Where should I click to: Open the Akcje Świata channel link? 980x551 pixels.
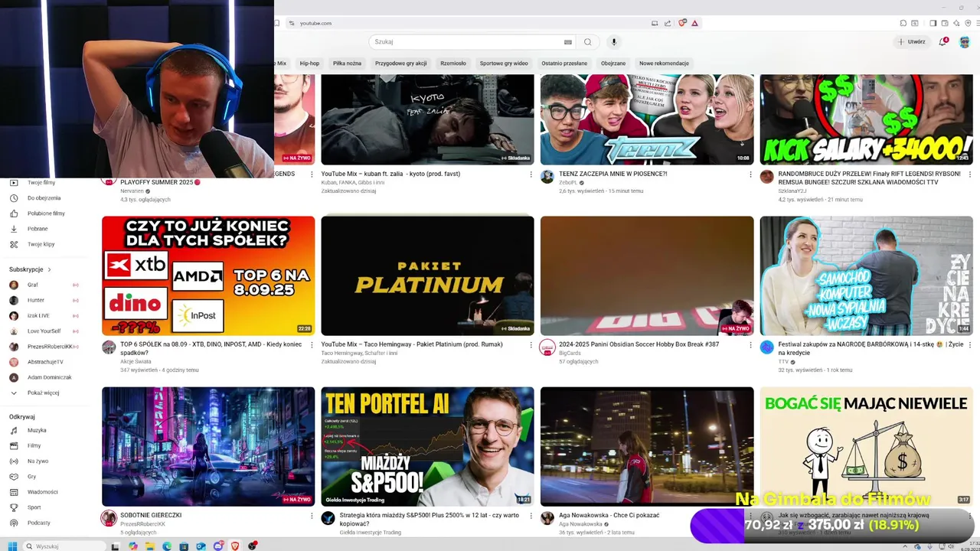coord(136,361)
